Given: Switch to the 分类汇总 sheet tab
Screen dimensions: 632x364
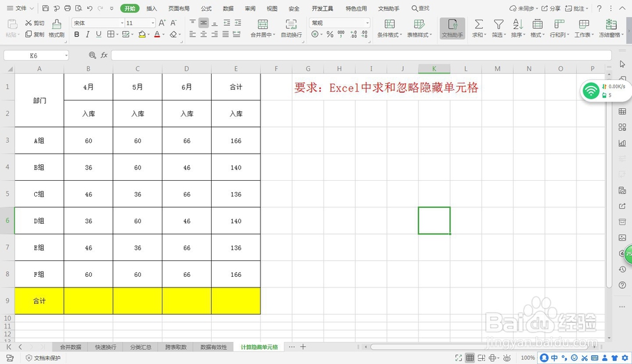Looking at the screenshot, I should [x=141, y=347].
